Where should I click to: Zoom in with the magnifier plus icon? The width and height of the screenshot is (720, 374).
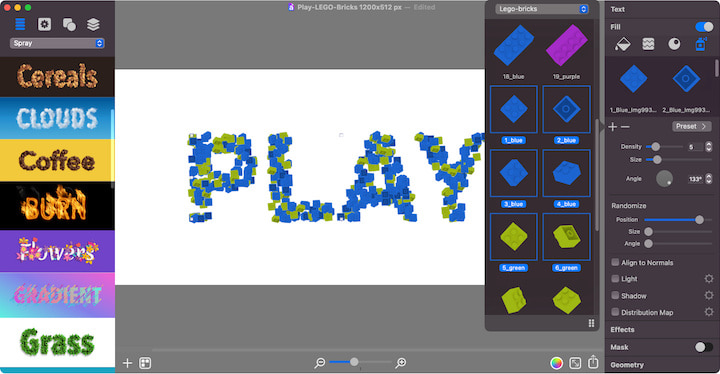pos(400,363)
